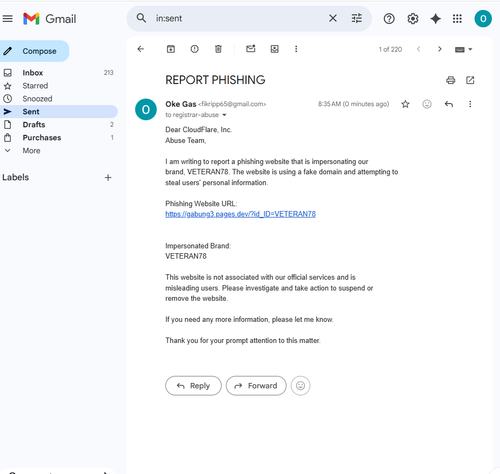The height and width of the screenshot is (474, 500).
Task: Go to the newer message arrow
Action: pos(419,49)
